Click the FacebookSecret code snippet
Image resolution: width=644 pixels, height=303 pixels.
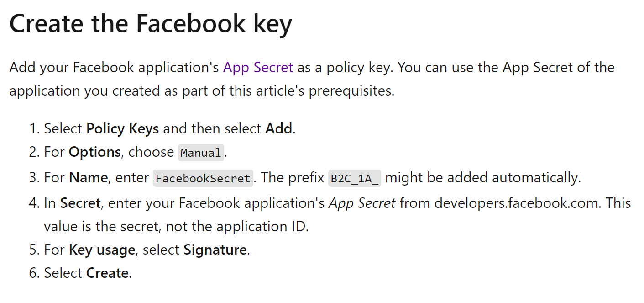click(203, 178)
